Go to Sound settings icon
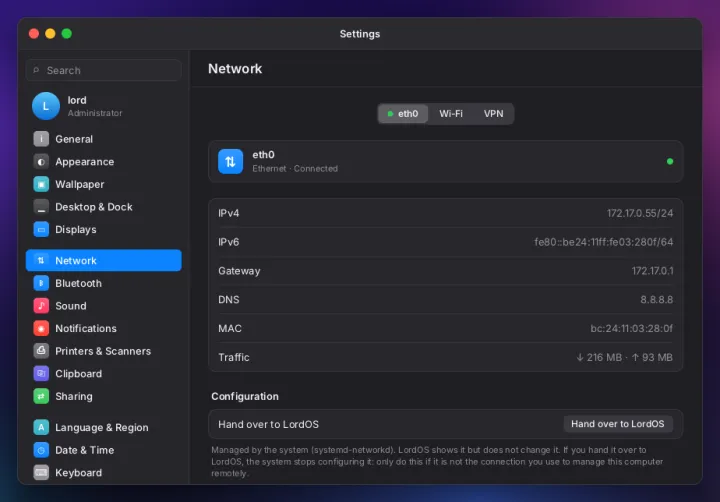Image resolution: width=720 pixels, height=502 pixels. (x=41, y=306)
